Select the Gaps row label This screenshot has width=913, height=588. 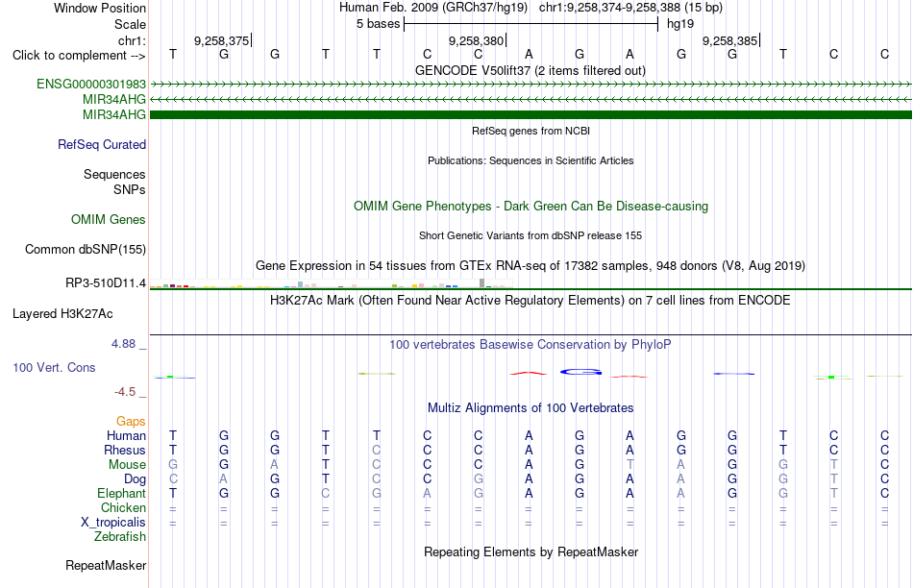tap(131, 421)
